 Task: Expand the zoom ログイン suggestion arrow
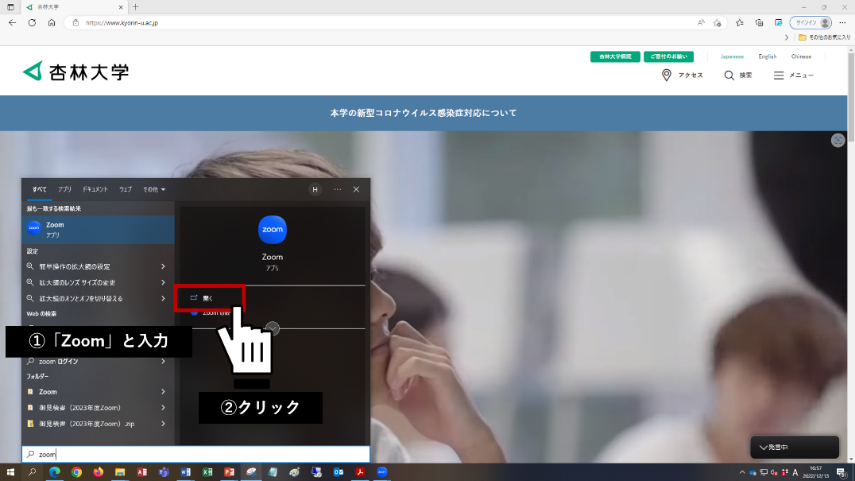pos(163,361)
